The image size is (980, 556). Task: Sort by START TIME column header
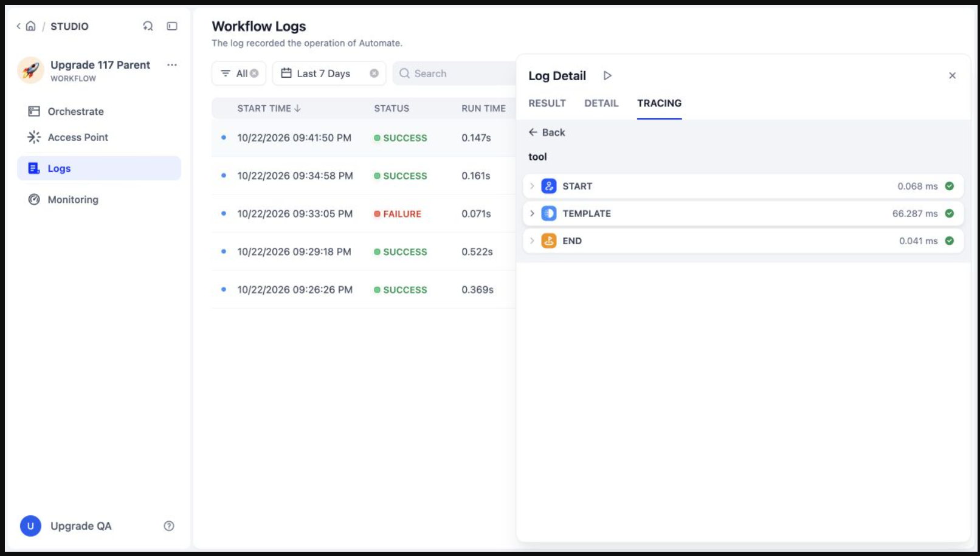tap(269, 108)
